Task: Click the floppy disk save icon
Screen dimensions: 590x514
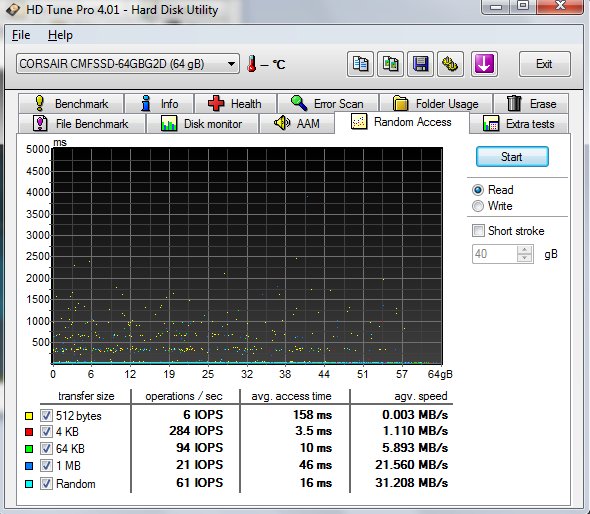Action: (420, 64)
